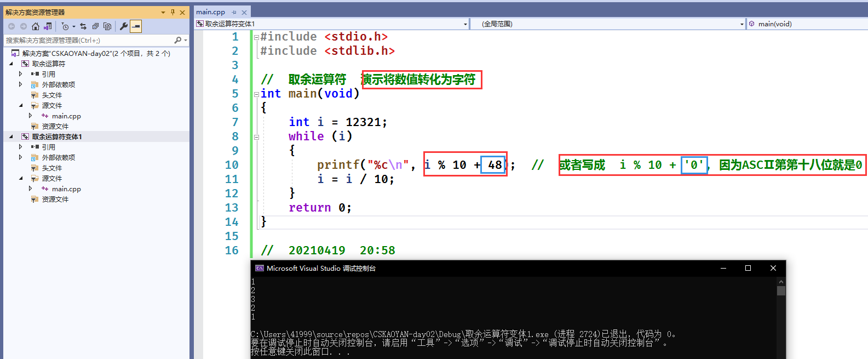Select 资源文件 folder under project 取余运算符
868x359 pixels.
55,126
